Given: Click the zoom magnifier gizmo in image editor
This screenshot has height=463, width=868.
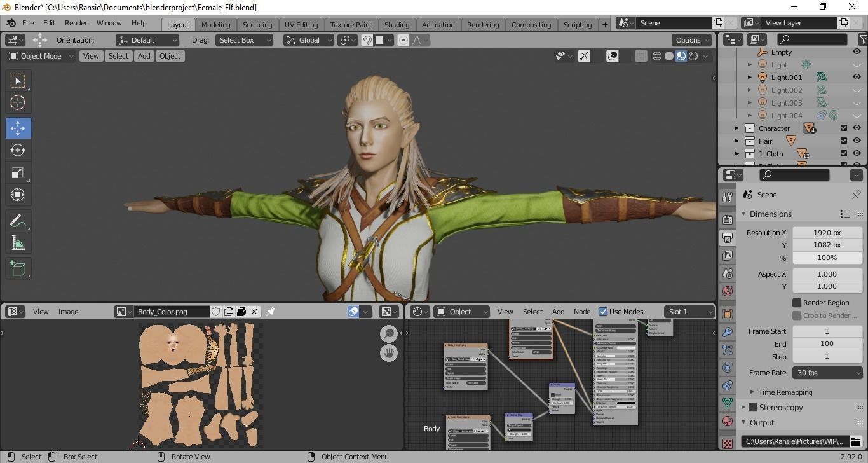Looking at the screenshot, I should (x=388, y=333).
